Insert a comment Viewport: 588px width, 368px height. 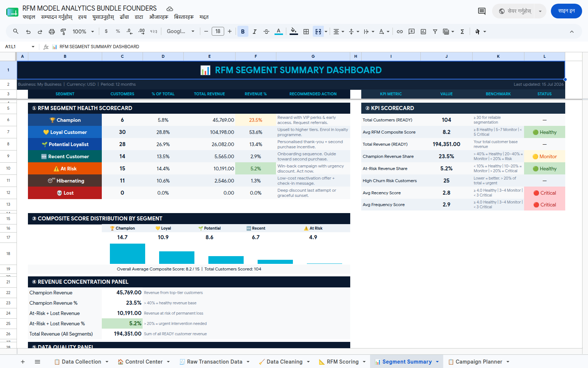coord(412,32)
